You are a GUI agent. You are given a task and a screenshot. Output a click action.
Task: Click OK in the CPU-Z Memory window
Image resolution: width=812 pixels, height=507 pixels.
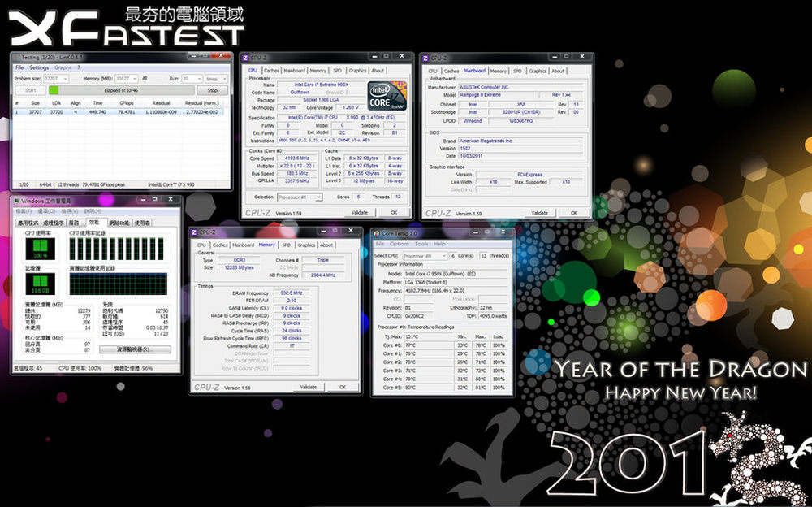coord(343,387)
